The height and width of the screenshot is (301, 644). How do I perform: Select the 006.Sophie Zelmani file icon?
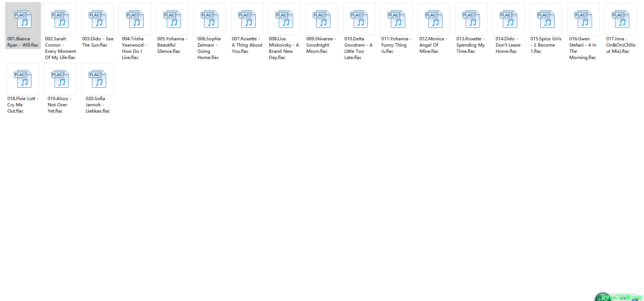[x=210, y=19]
